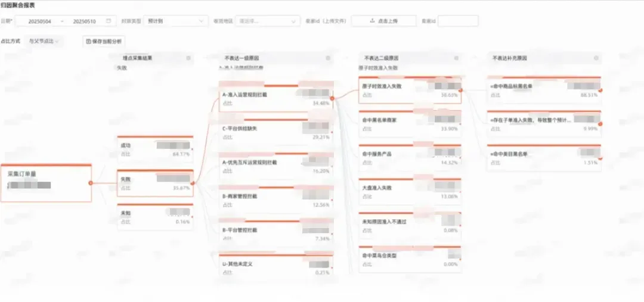The width and height of the screenshot is (644, 302).
Task: Click the 33.90% percentage value
Action: point(450,129)
